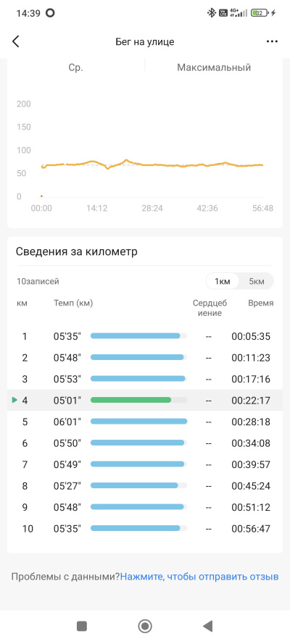Tap the Bluetooth icon in status bar
The image size is (290, 644).
pyautogui.click(x=211, y=13)
